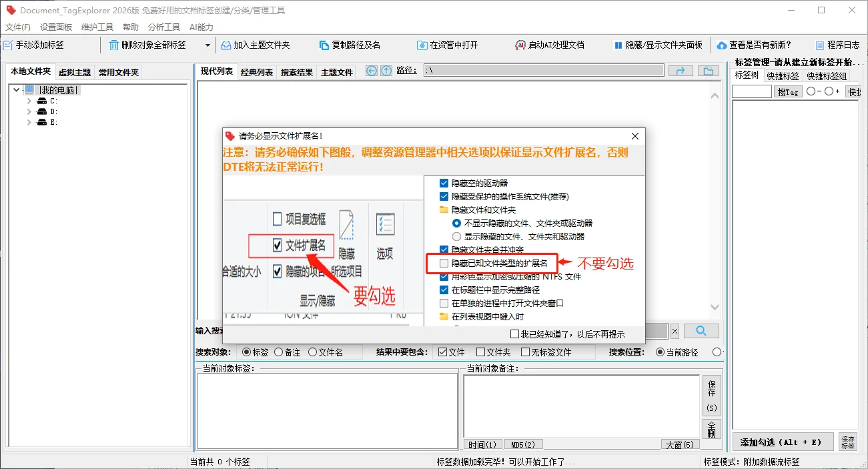Check 我已经知道了，以后不再提示 checkbox
The image size is (868, 469).
514,334
